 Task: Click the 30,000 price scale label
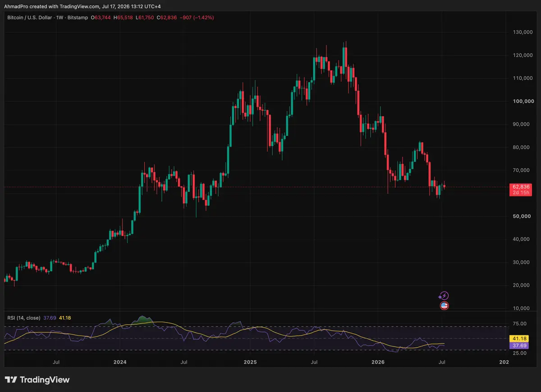(x=521, y=262)
